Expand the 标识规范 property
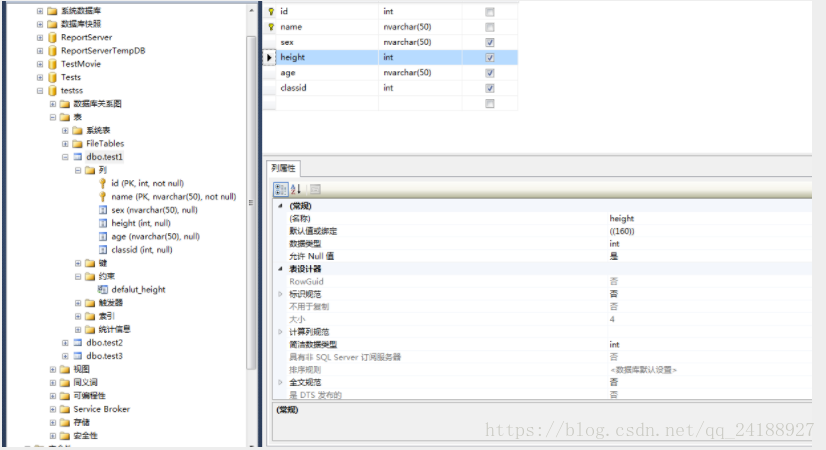826x450 pixels. click(x=280, y=294)
